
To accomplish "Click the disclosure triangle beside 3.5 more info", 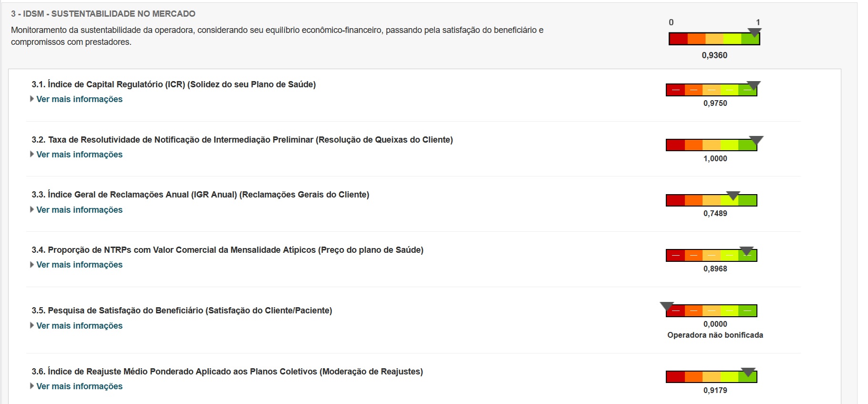I will click(32, 325).
